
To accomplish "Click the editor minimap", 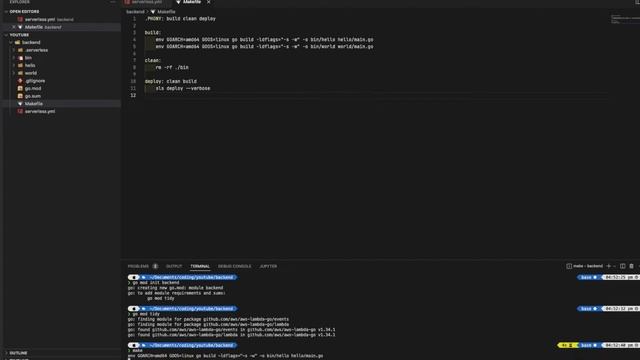I will tap(624, 19).
